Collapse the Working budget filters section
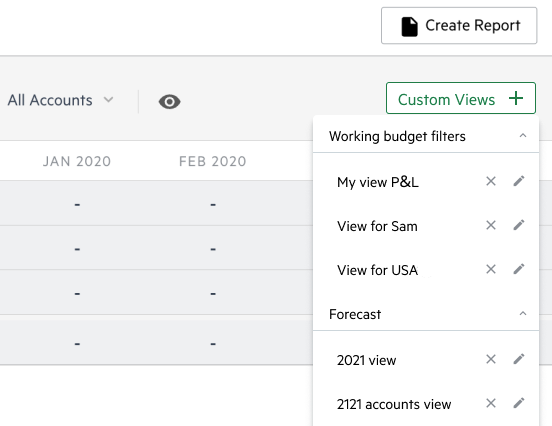Screen dimensions: 552x426 [x=523, y=136]
